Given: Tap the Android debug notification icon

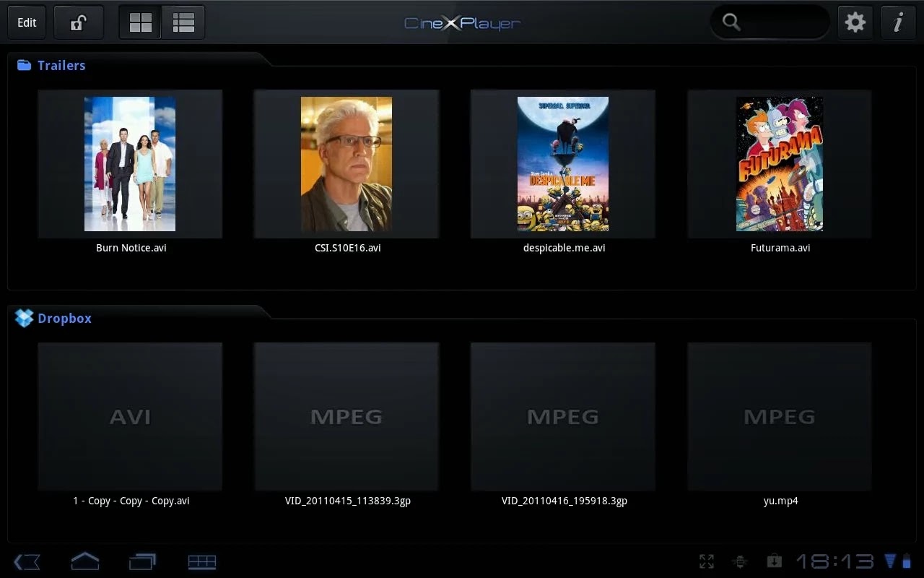Looking at the screenshot, I should [x=739, y=561].
